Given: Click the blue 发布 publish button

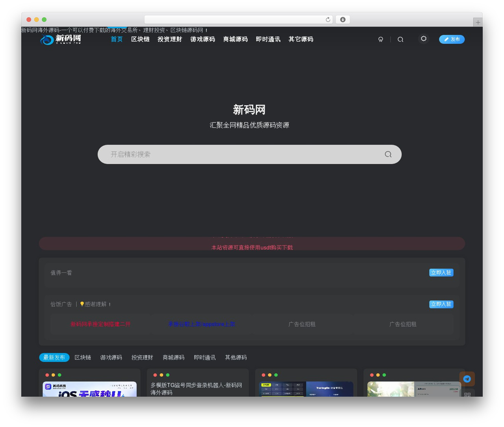Looking at the screenshot, I should (x=452, y=39).
